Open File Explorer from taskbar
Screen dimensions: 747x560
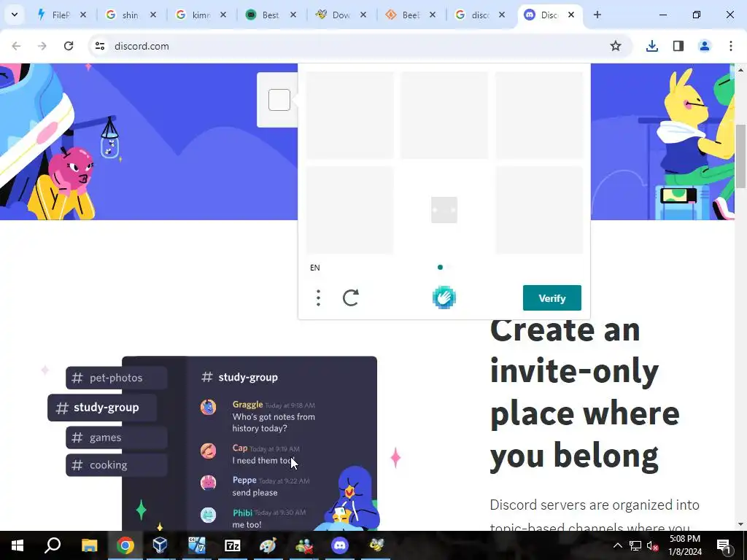click(x=89, y=545)
